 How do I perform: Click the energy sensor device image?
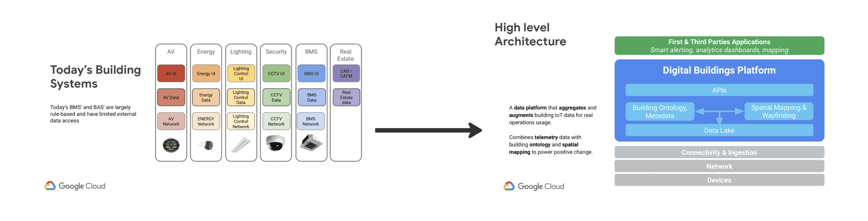tap(206, 145)
